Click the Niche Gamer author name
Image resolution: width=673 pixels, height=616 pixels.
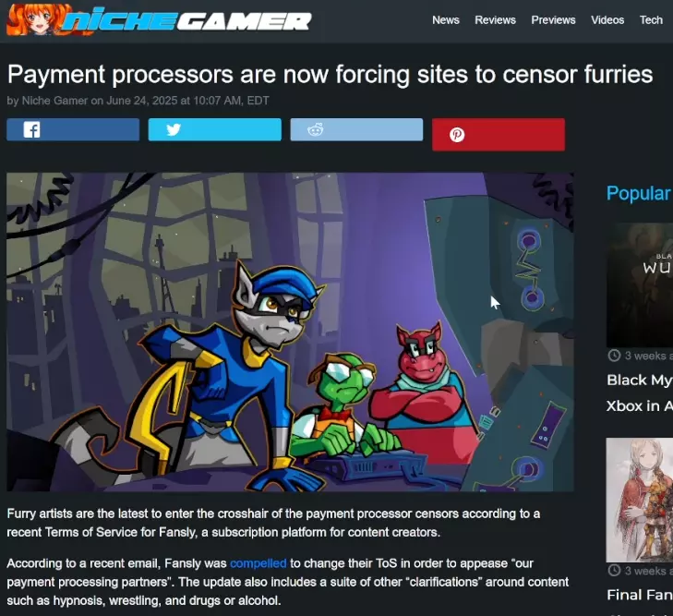54,101
